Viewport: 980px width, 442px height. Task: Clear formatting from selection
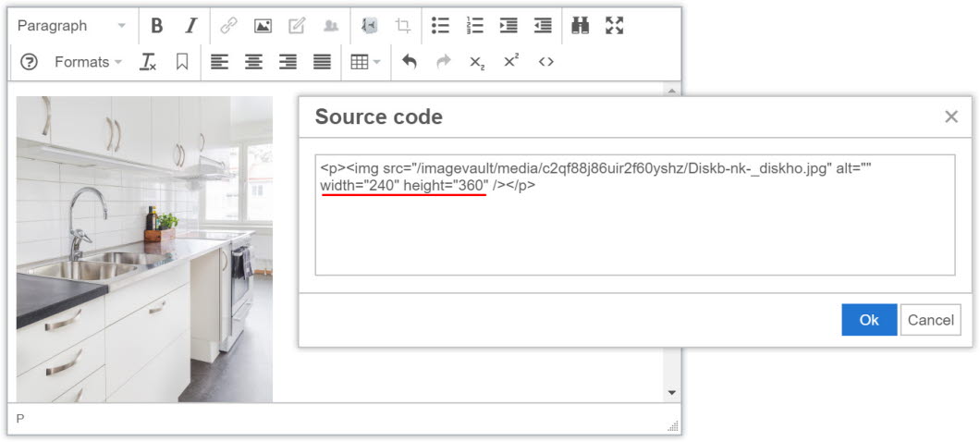click(148, 62)
